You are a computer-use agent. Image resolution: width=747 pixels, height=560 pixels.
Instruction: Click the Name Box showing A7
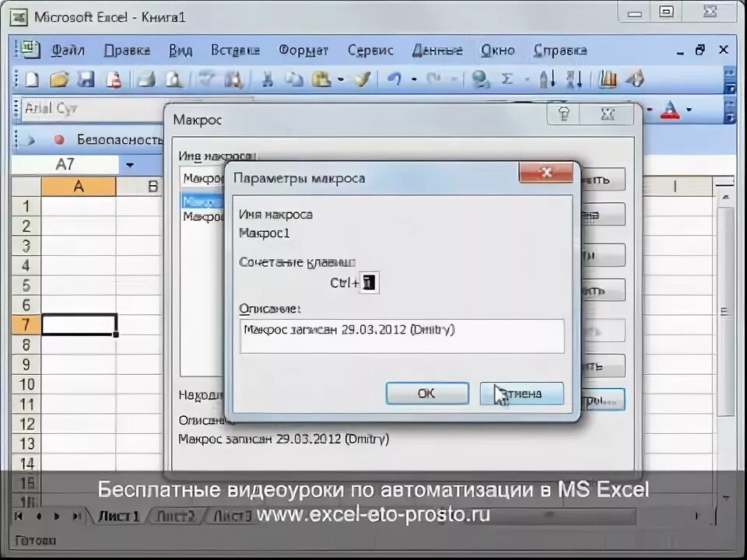65,165
